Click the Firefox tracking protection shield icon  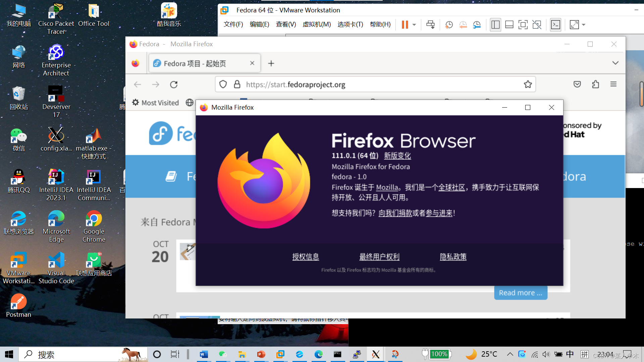223,84
